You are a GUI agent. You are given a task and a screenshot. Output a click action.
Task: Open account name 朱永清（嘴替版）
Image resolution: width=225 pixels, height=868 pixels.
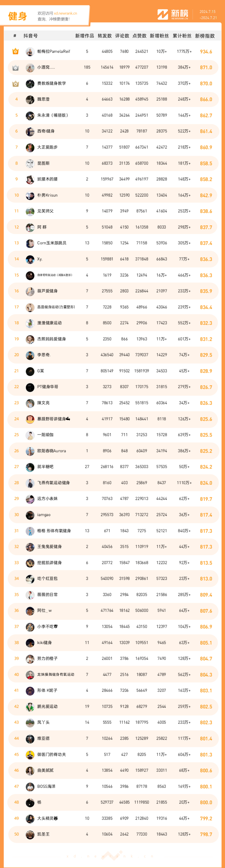click(53, 115)
